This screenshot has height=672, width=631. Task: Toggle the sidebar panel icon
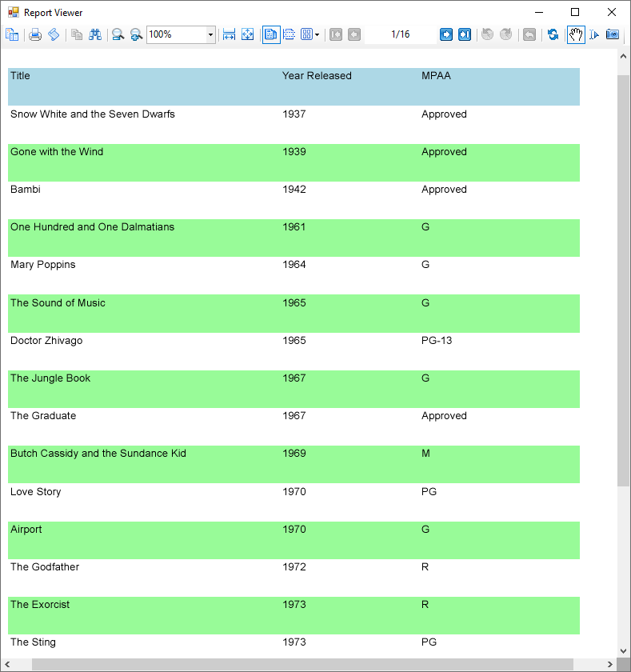(x=12, y=34)
